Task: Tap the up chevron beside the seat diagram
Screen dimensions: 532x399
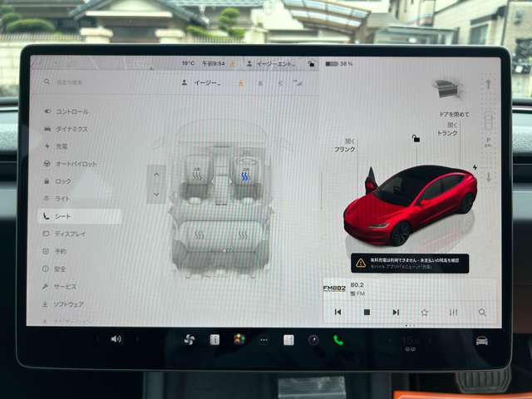Action: point(156,175)
